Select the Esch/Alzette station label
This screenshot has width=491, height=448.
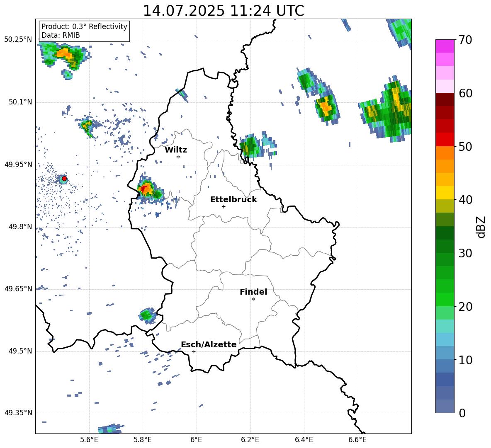(209, 344)
